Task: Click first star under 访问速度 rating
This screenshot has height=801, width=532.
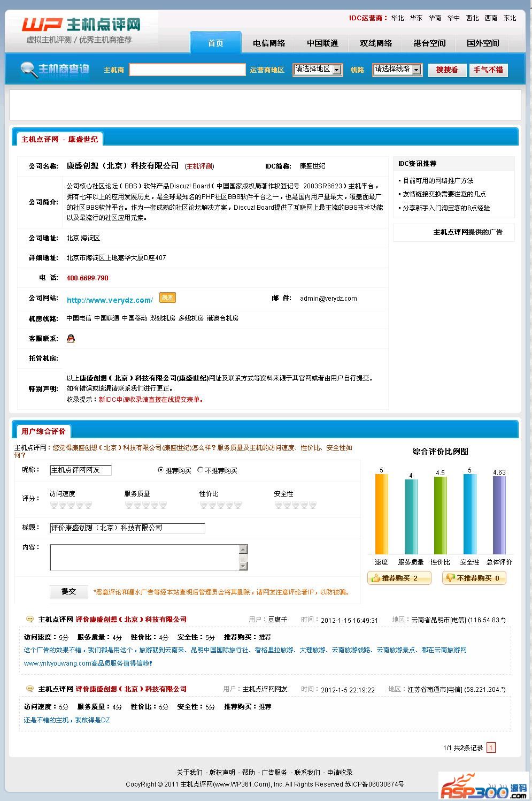Action: coord(53,505)
